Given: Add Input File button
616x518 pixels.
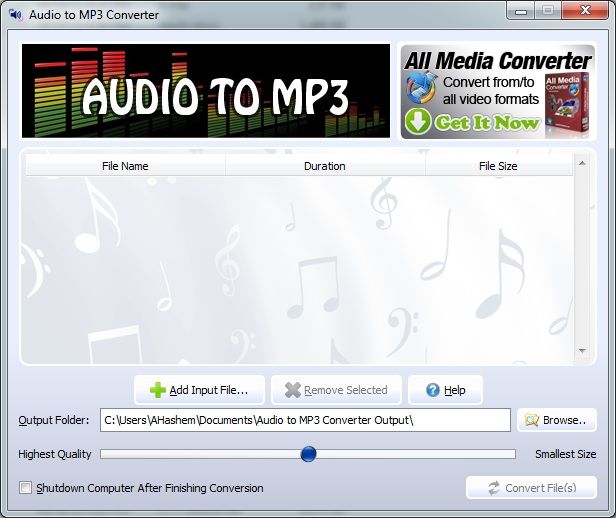Looking at the screenshot, I should (x=200, y=390).
